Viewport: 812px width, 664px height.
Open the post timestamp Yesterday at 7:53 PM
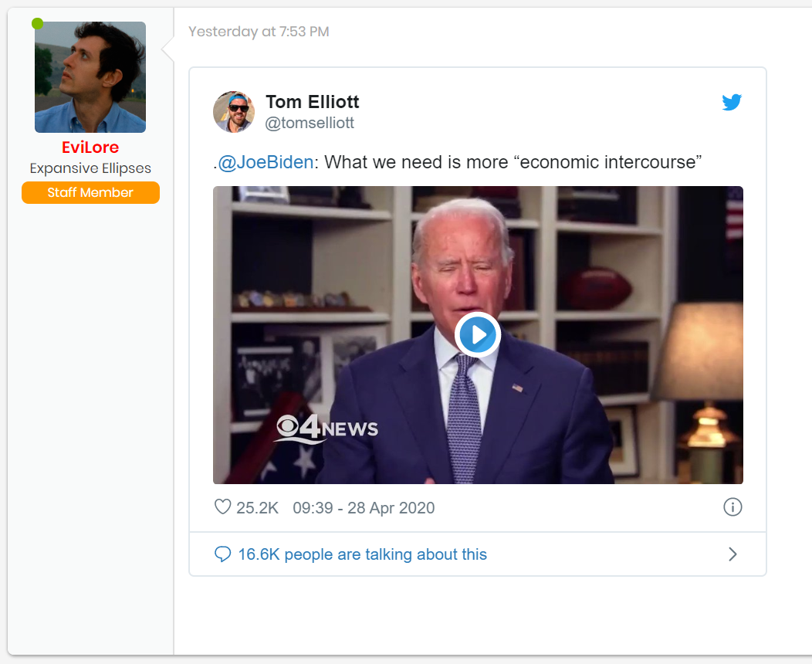coord(259,32)
